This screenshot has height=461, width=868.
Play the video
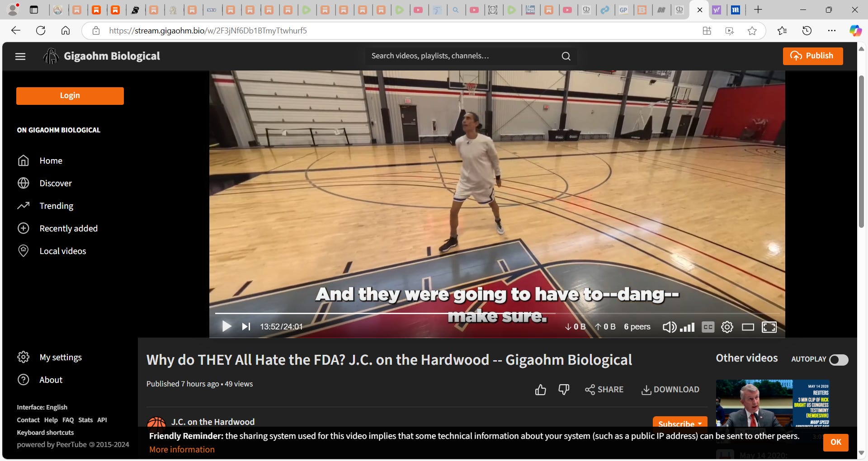pos(226,326)
